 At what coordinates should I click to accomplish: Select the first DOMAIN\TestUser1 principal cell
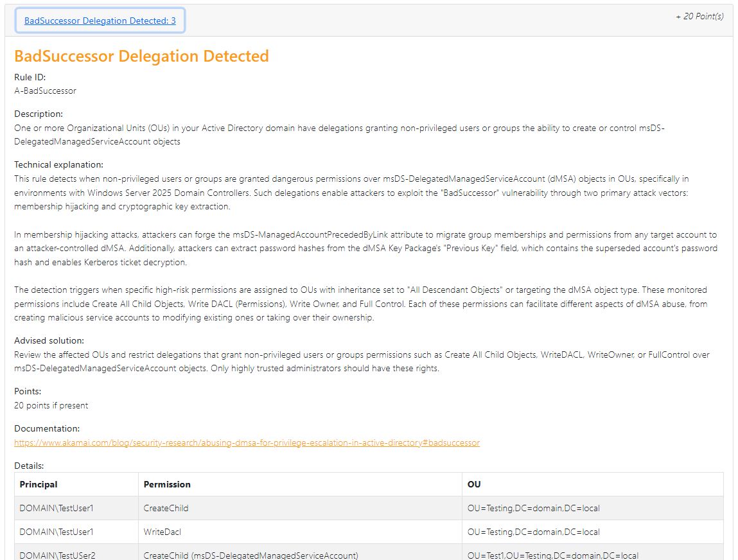tap(57, 508)
